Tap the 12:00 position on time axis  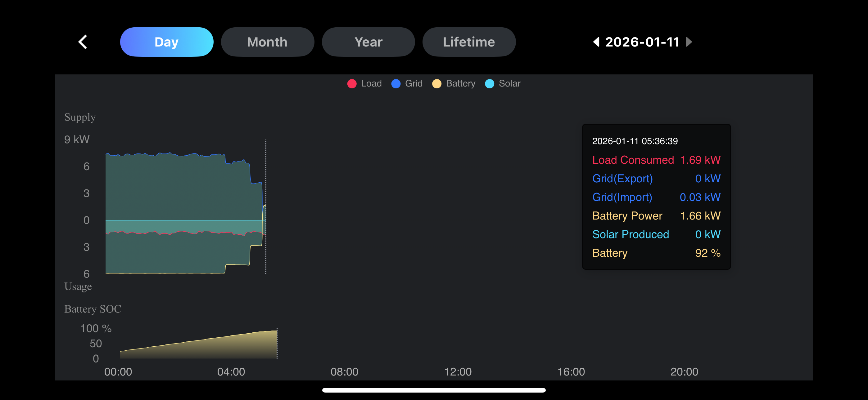point(458,372)
